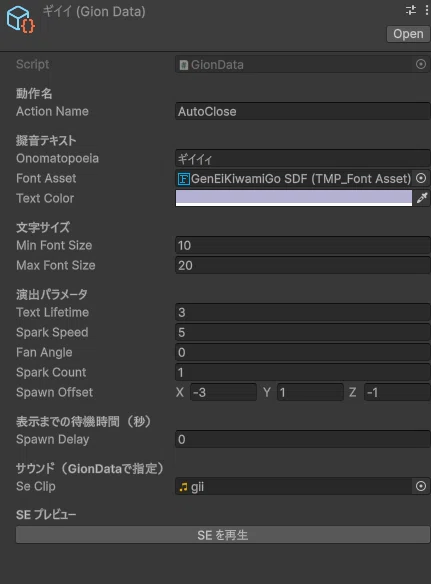Click the SE を再生 play button
This screenshot has height=584, width=431.
pos(223,535)
